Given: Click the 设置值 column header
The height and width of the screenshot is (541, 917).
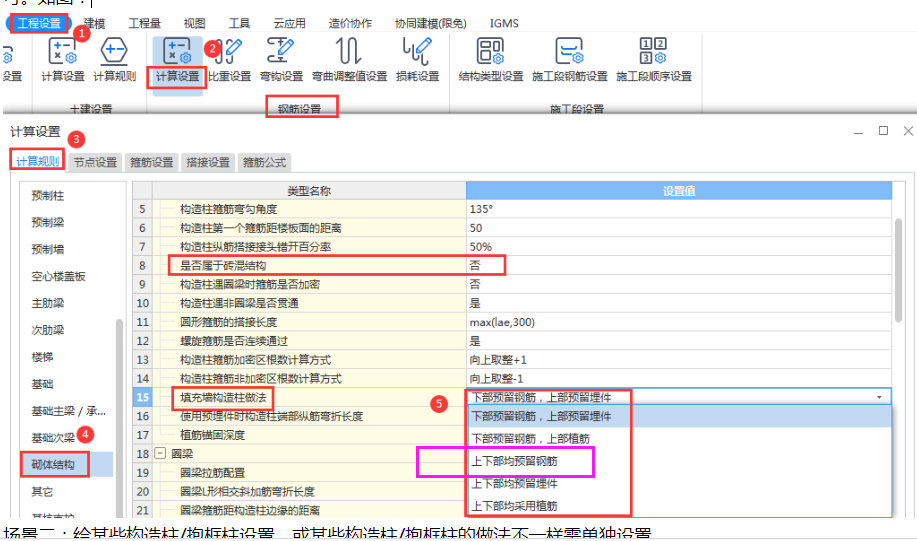Looking at the screenshot, I should (679, 191).
